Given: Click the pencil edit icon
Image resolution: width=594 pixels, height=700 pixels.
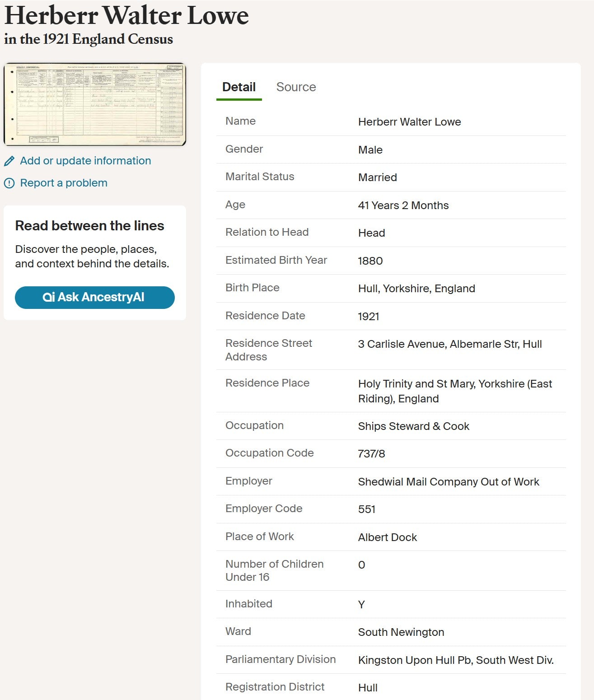Looking at the screenshot, I should click(x=9, y=161).
